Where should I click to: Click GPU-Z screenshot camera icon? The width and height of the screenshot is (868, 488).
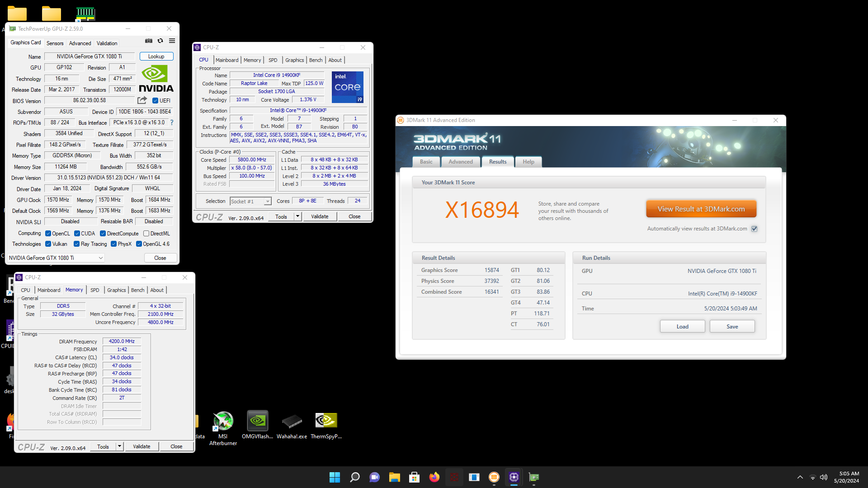pos(149,41)
